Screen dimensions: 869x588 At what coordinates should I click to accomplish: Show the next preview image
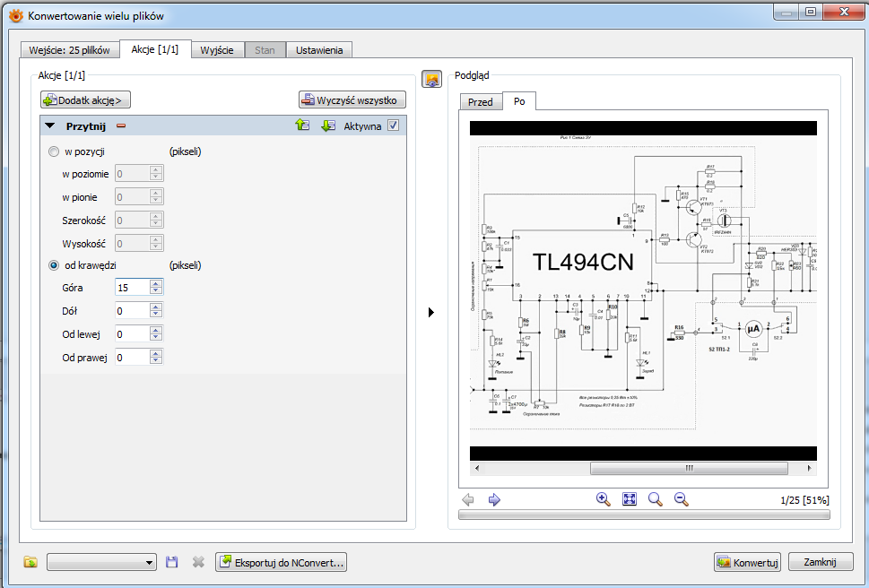coord(494,499)
